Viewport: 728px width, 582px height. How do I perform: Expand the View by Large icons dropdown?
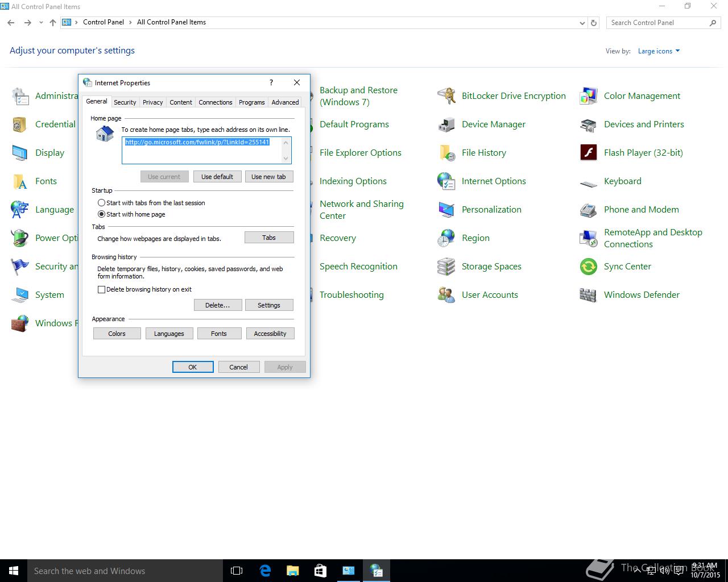pos(659,51)
